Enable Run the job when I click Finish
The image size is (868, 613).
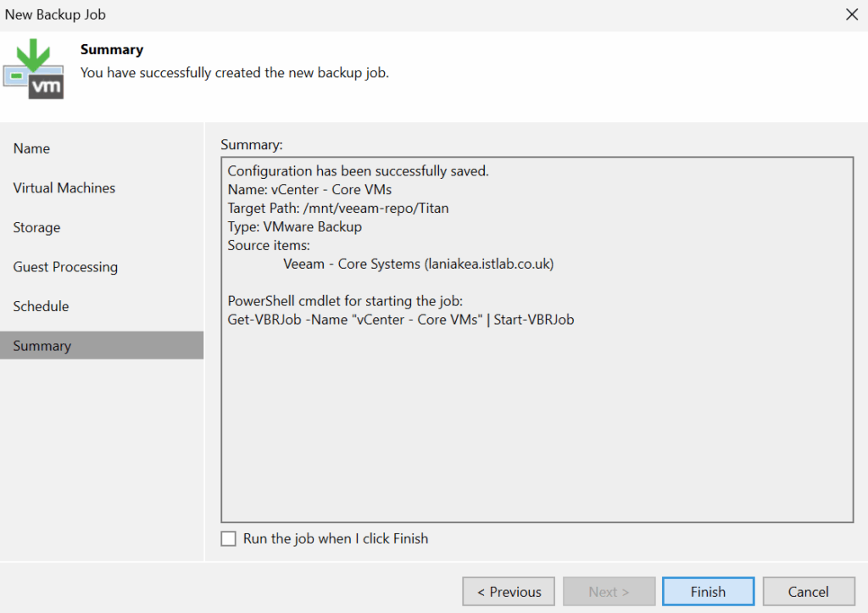[x=229, y=538]
